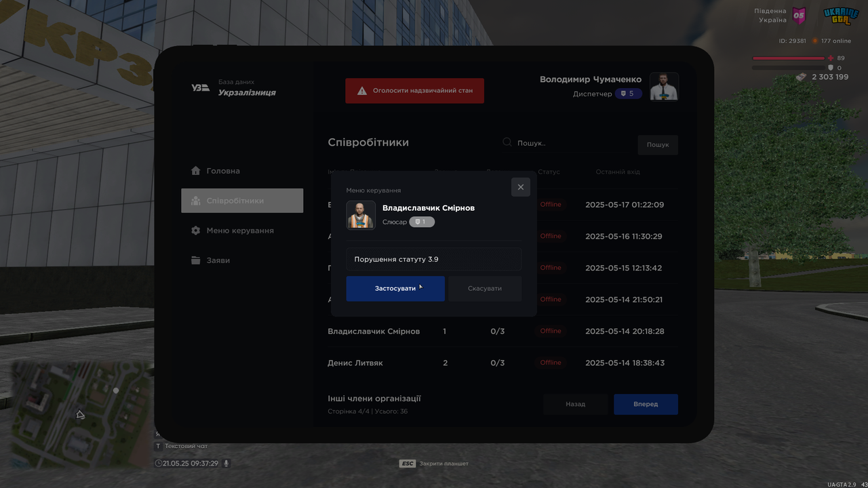Click the clock icon before the date
The width and height of the screenshot is (868, 488).
(159, 464)
